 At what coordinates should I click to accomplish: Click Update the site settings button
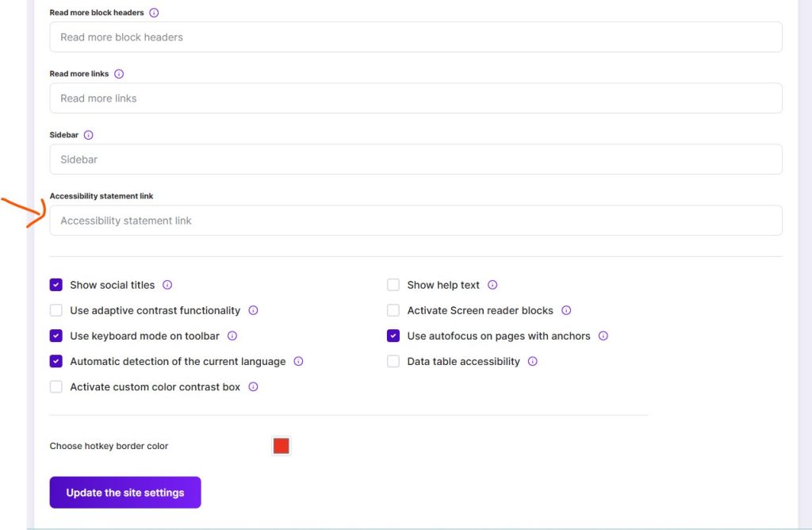pos(125,493)
